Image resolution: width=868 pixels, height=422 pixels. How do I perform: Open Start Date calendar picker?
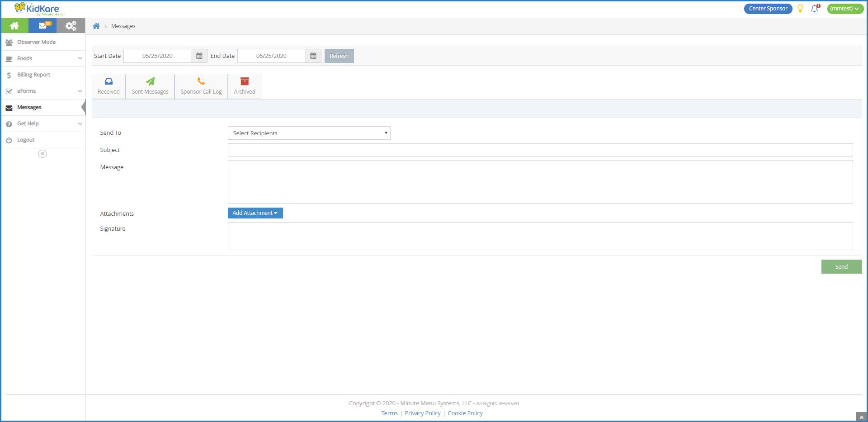tap(199, 56)
